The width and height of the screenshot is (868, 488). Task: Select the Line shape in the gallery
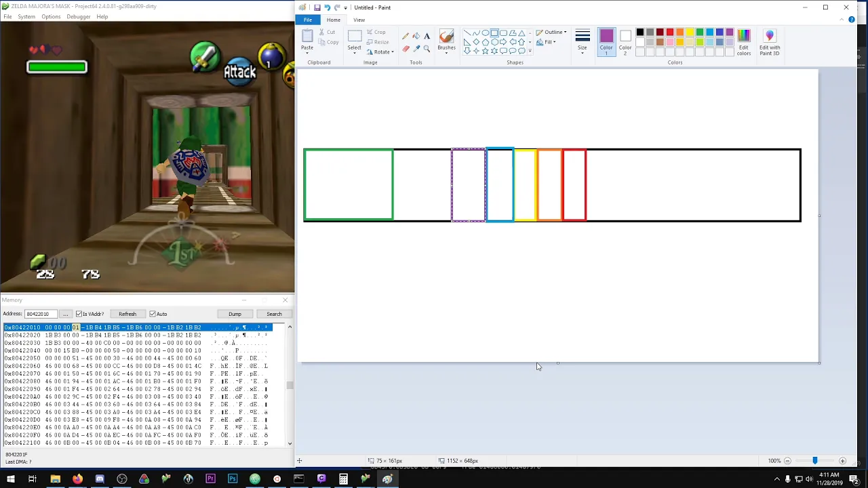pos(467,33)
